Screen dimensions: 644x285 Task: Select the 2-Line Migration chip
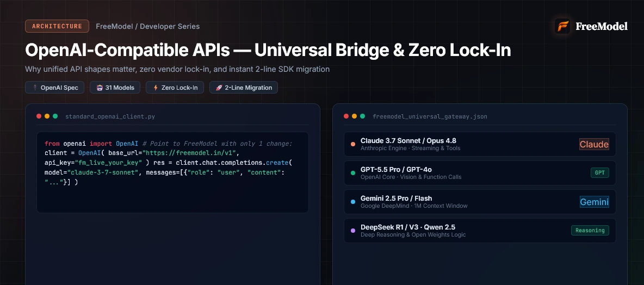point(244,88)
